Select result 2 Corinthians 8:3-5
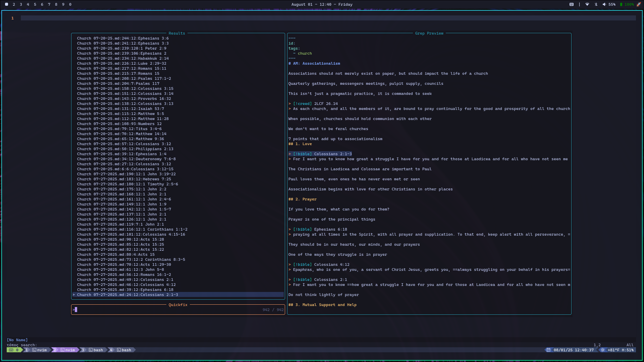 pos(131,260)
